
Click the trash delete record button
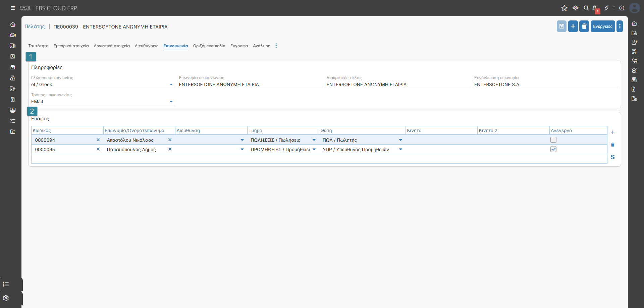[584, 26]
